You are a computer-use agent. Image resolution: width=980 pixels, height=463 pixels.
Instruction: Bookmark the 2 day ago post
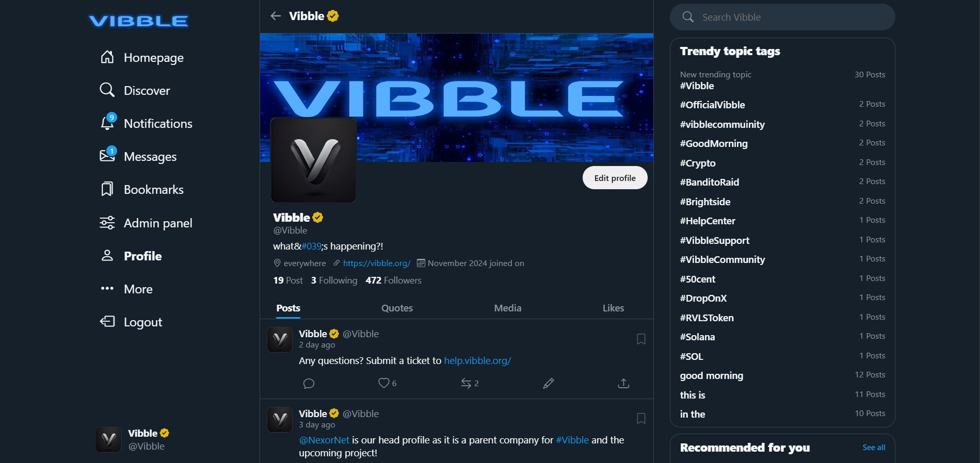641,339
